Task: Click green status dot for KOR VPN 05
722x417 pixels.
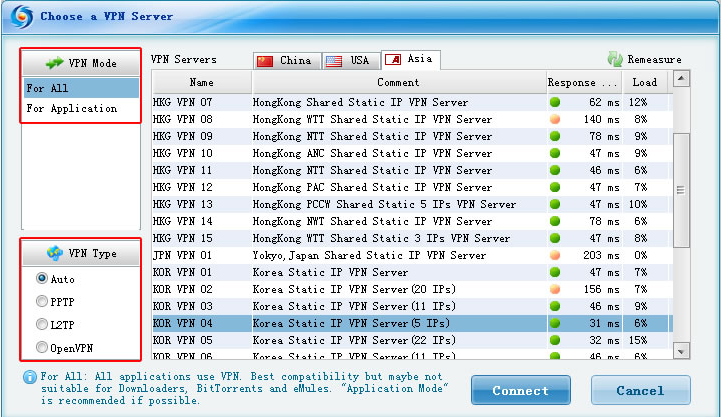Action: pos(555,340)
